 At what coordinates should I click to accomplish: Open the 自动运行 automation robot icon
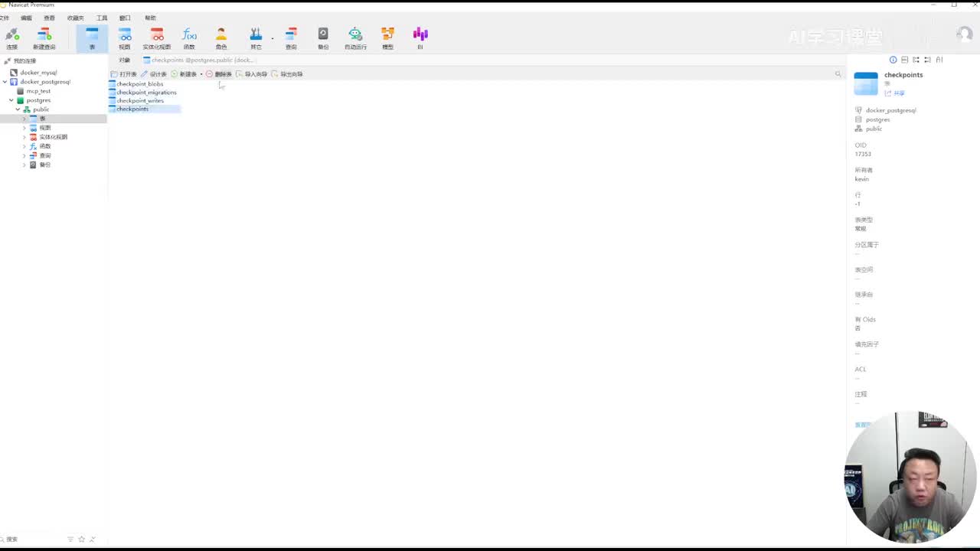click(x=355, y=38)
